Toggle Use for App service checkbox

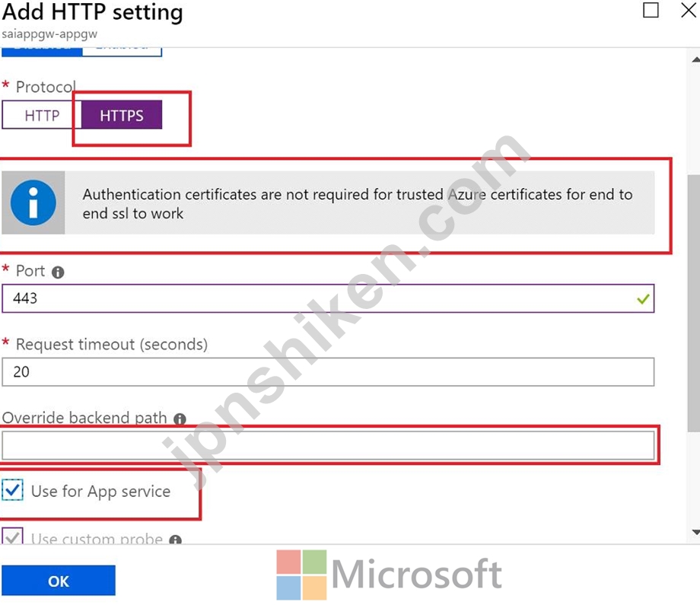[12, 490]
